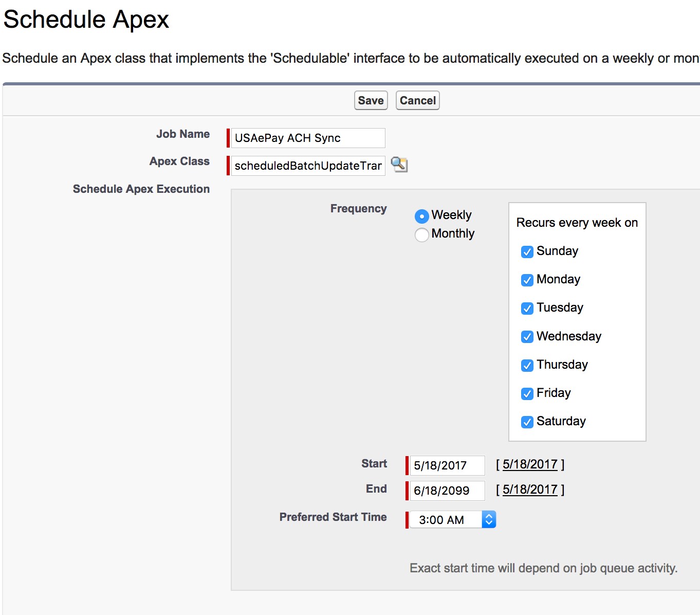Image resolution: width=700 pixels, height=615 pixels.
Task: Uncheck Friday in weekly recurrence
Action: [527, 393]
